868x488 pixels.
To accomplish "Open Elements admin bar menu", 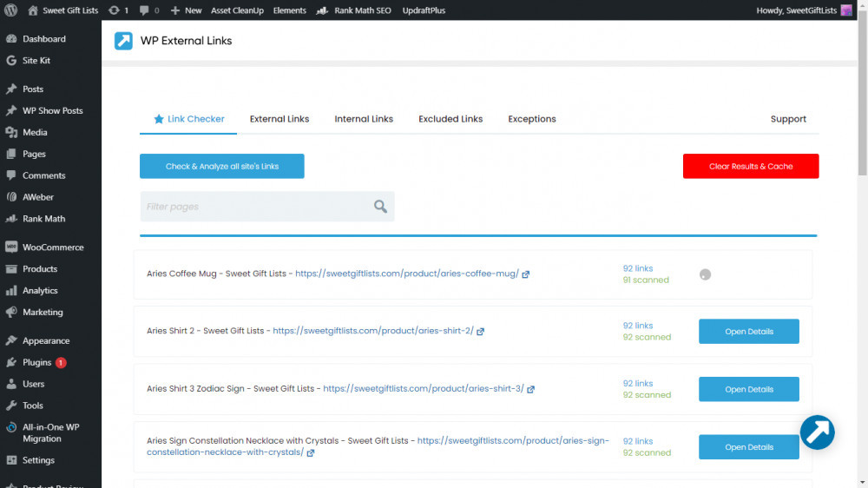I will [290, 10].
